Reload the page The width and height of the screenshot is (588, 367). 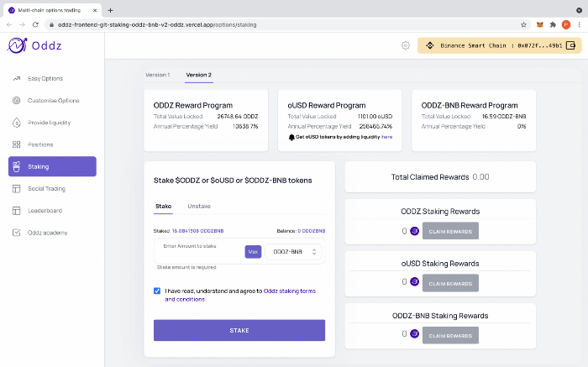point(35,24)
